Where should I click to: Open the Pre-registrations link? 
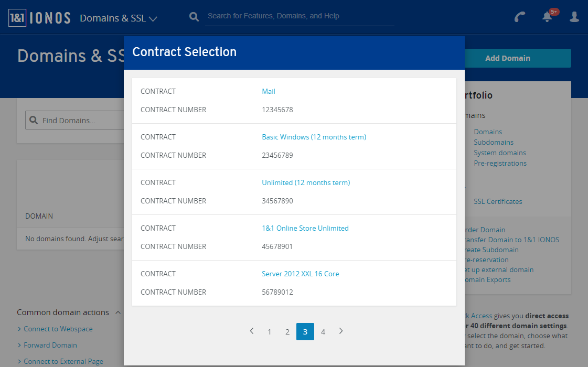click(500, 163)
